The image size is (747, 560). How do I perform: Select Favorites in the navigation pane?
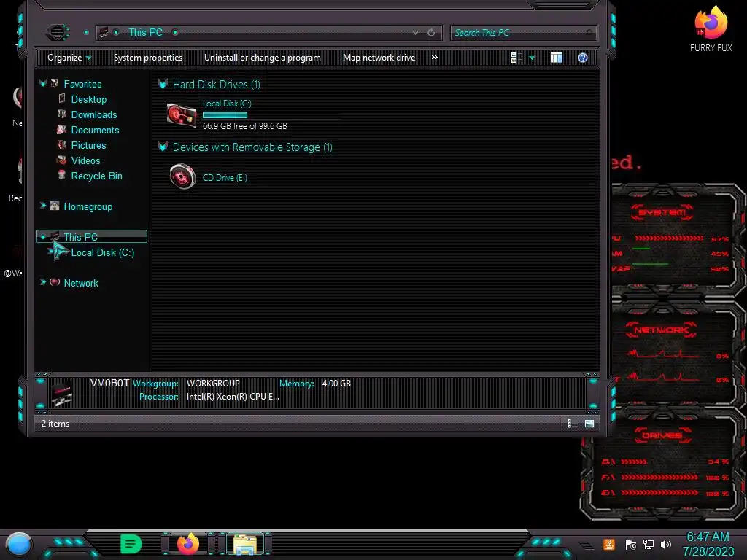(82, 84)
